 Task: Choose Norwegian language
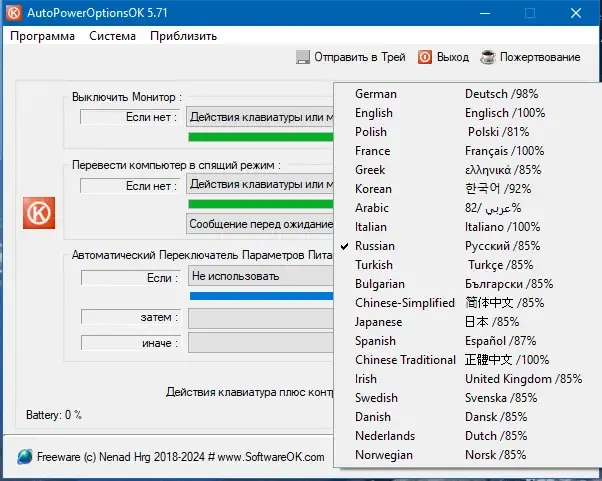tap(467, 455)
